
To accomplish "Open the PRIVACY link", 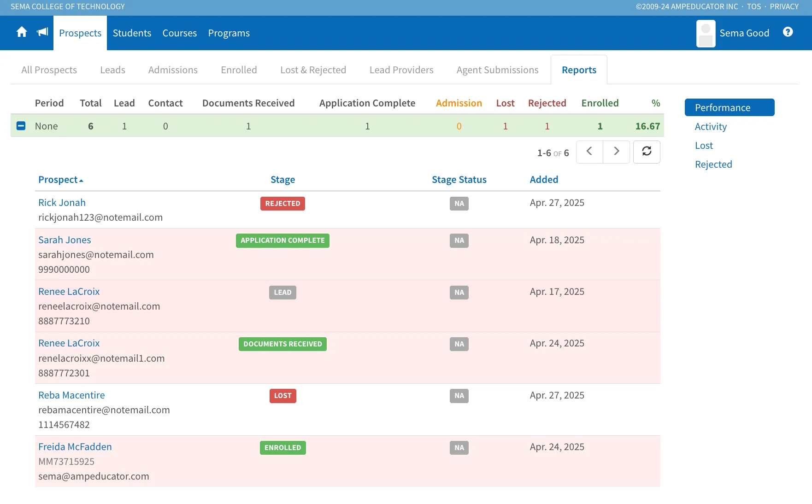I will [784, 6].
